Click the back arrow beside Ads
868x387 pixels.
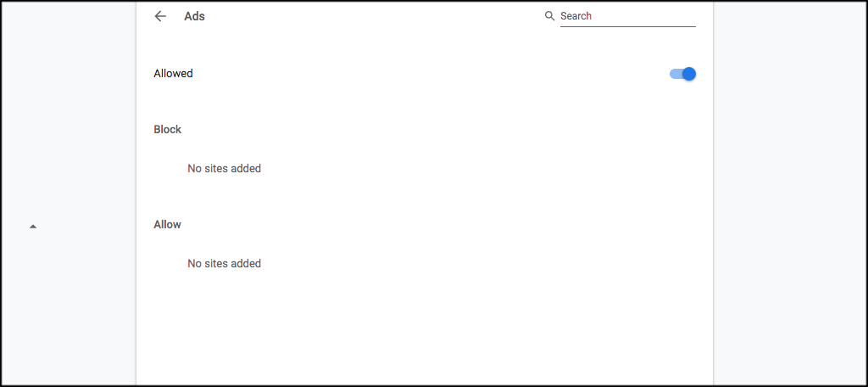160,16
